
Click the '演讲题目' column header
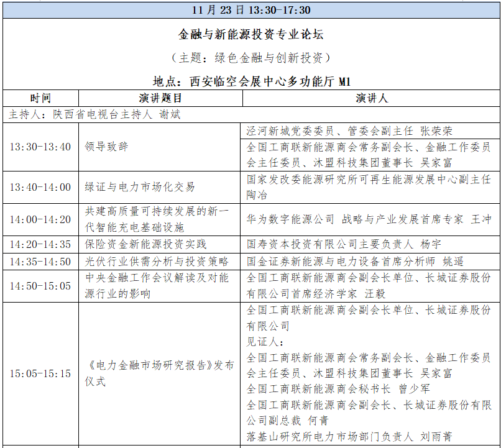coord(160,98)
